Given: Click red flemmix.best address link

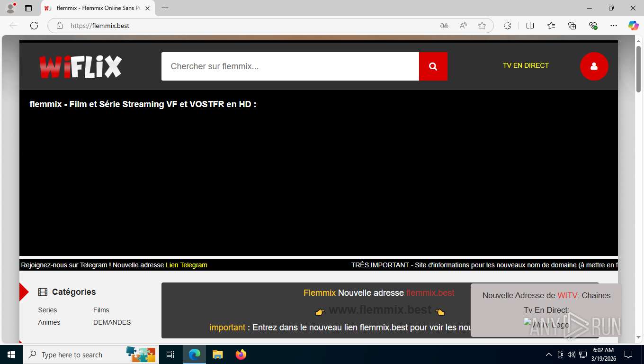Looking at the screenshot, I should [430, 293].
